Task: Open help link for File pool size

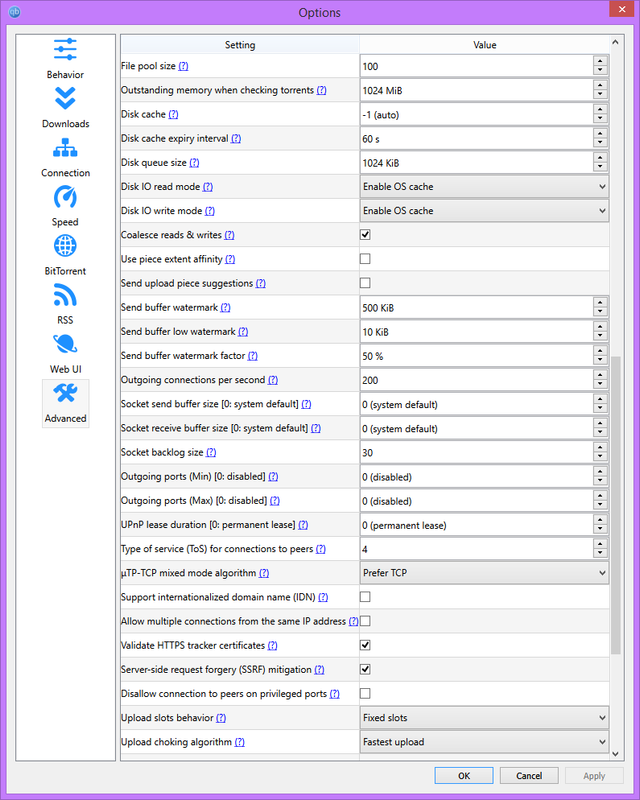Action: 183,66
